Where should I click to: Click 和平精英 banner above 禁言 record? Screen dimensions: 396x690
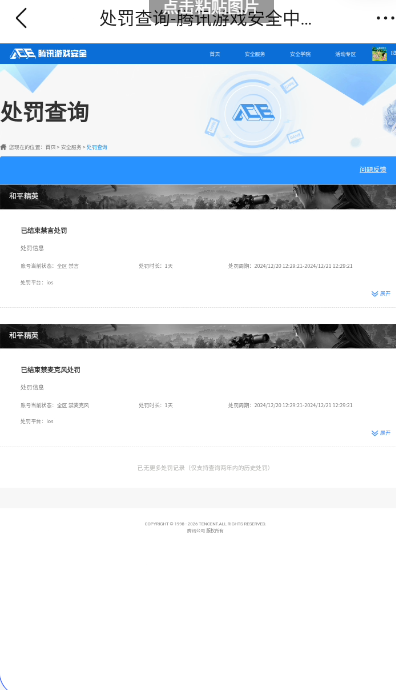[198, 196]
